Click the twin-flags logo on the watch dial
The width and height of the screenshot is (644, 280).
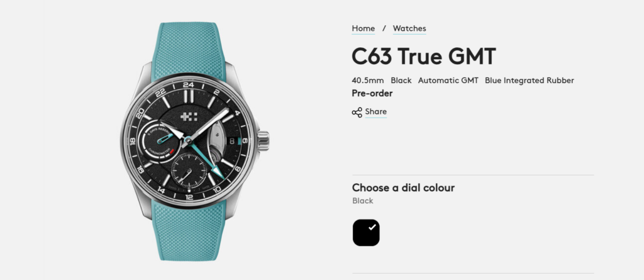point(189,116)
